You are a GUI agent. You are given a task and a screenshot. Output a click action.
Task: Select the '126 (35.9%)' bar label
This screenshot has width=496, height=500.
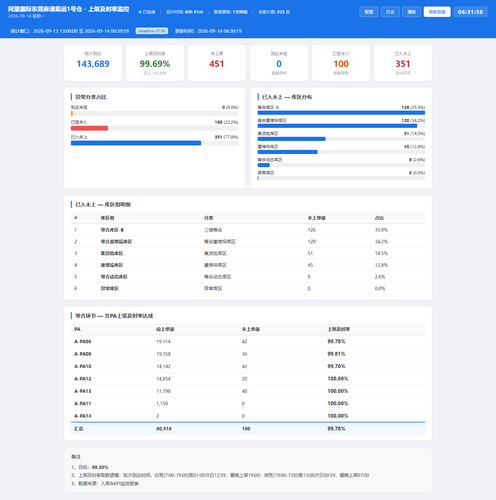pos(413,107)
